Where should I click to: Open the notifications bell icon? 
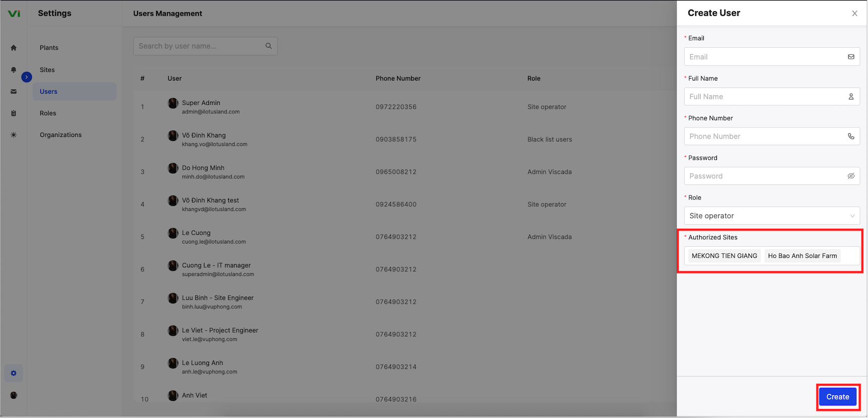point(14,70)
